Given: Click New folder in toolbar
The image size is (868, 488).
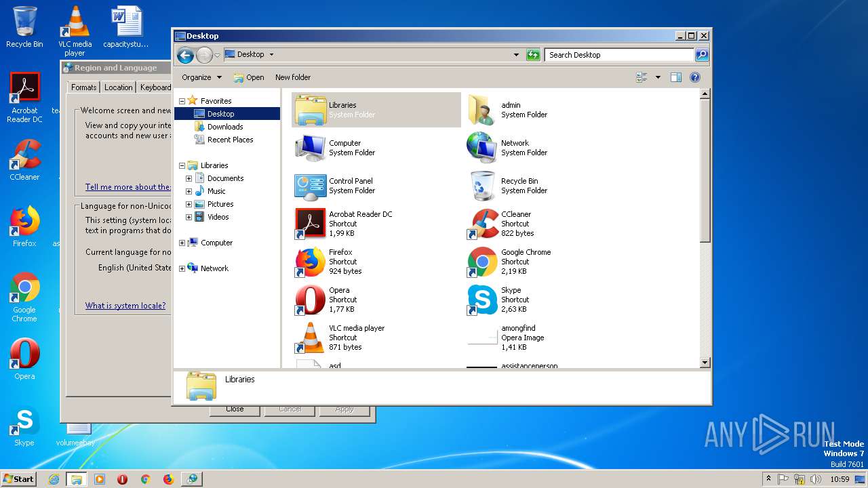Looking at the screenshot, I should [x=293, y=77].
